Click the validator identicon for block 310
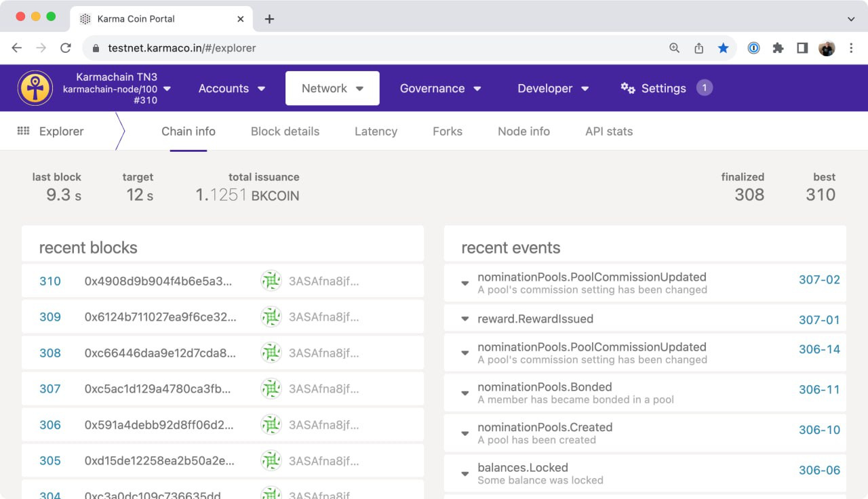The image size is (868, 499). pos(271,281)
